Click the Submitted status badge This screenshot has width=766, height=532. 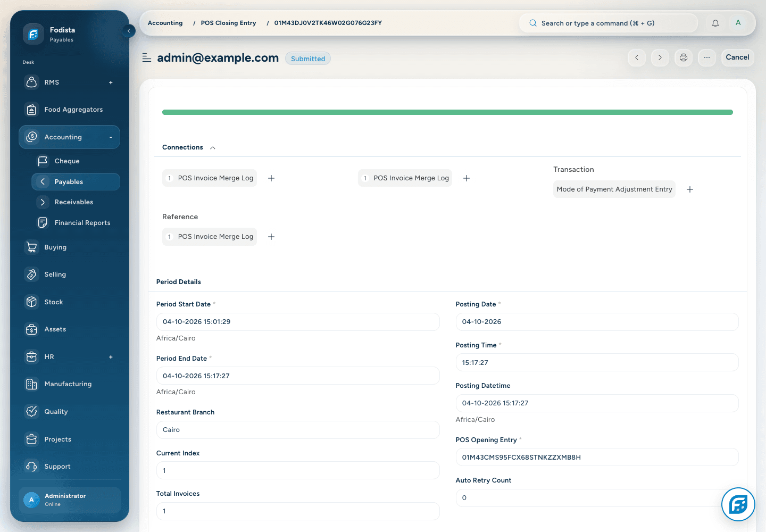(x=308, y=59)
